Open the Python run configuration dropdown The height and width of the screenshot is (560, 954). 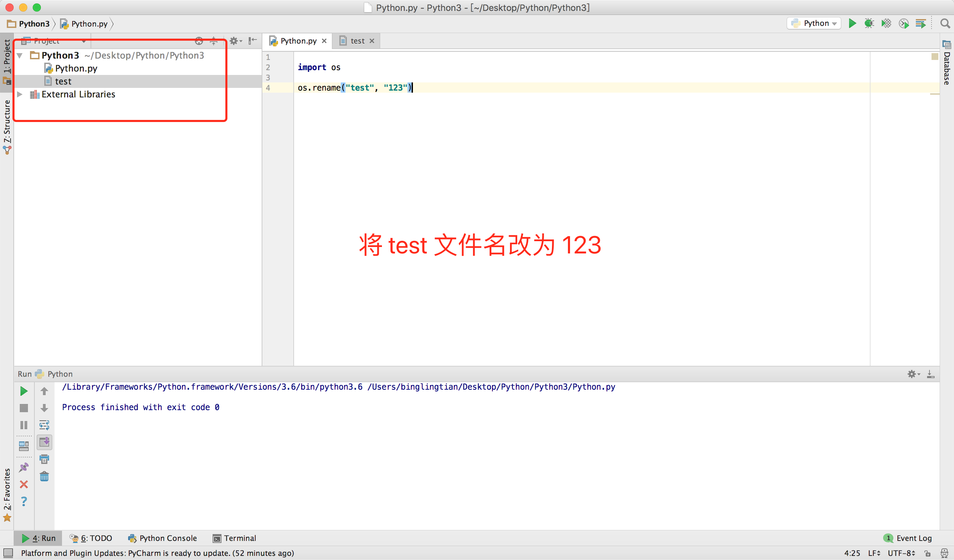[x=814, y=24]
